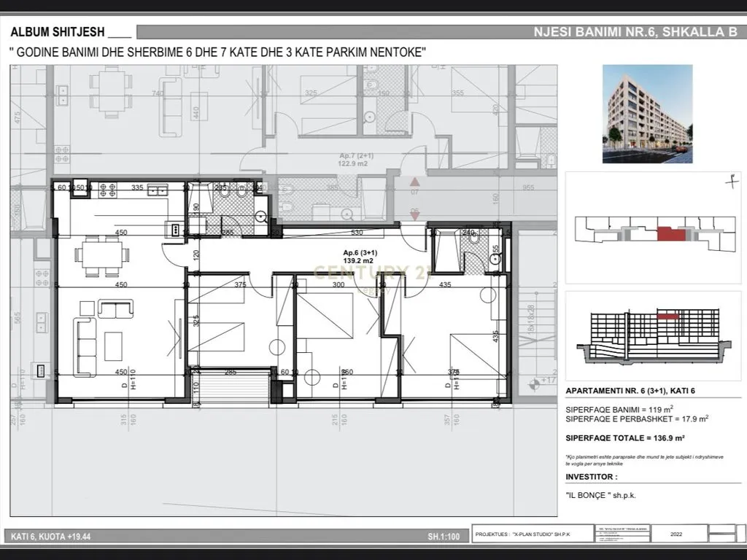The height and width of the screenshot is (560, 747).
Task: Click the elevation level marker symbol
Action: tap(537, 382)
